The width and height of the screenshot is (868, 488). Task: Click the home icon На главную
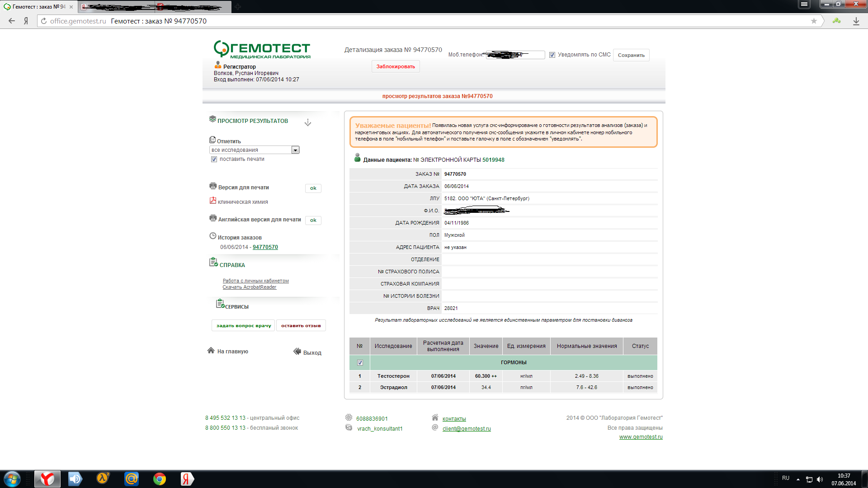click(211, 351)
